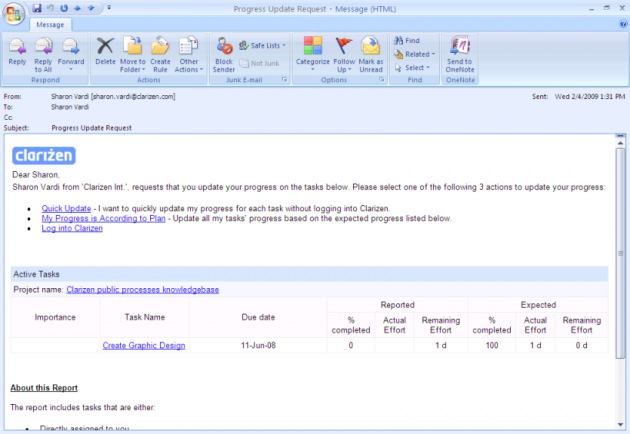Click Send to OneNote
The width and height of the screenshot is (630, 434).
tap(460, 55)
